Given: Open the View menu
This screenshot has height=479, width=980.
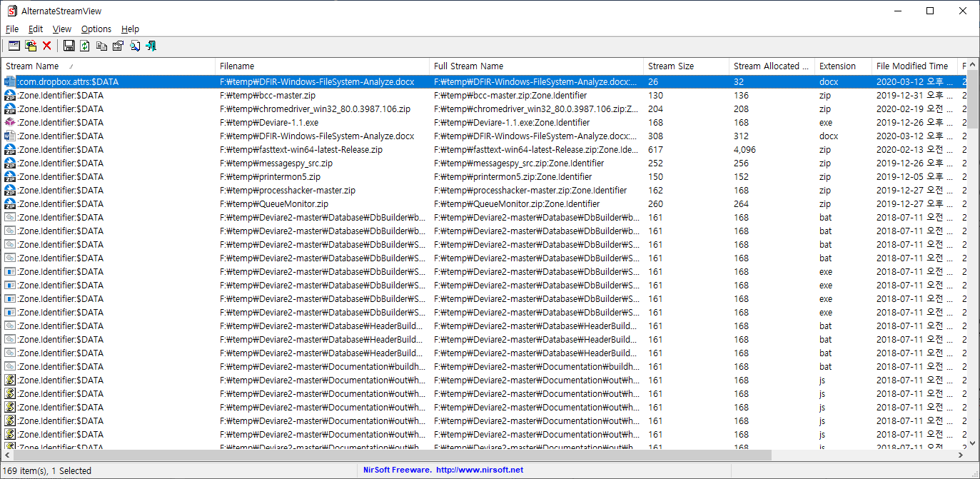Looking at the screenshot, I should click(62, 29).
